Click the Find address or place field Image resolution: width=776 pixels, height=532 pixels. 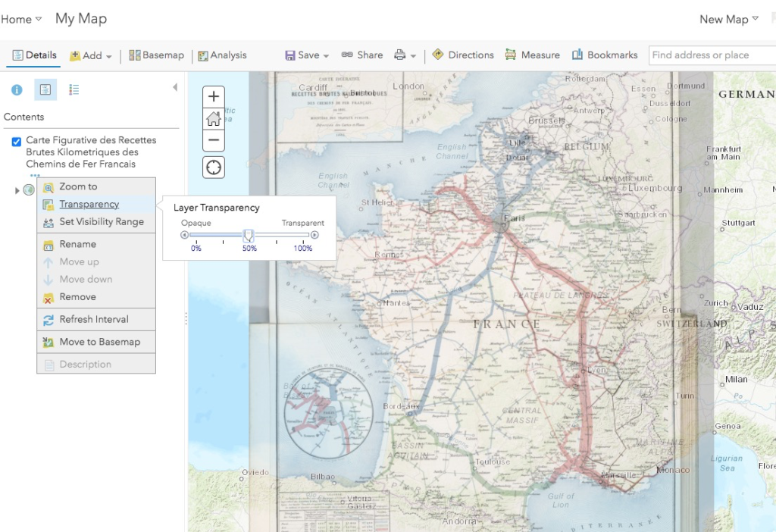tap(711, 55)
